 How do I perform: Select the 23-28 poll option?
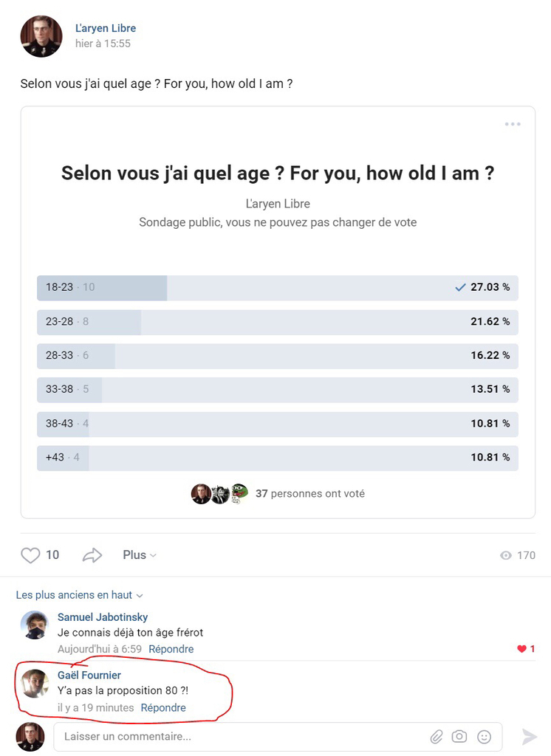pos(277,322)
